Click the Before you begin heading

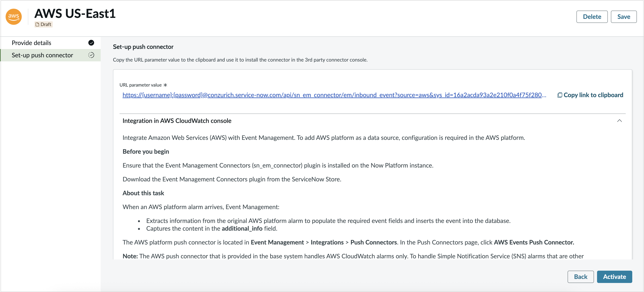[x=146, y=152]
